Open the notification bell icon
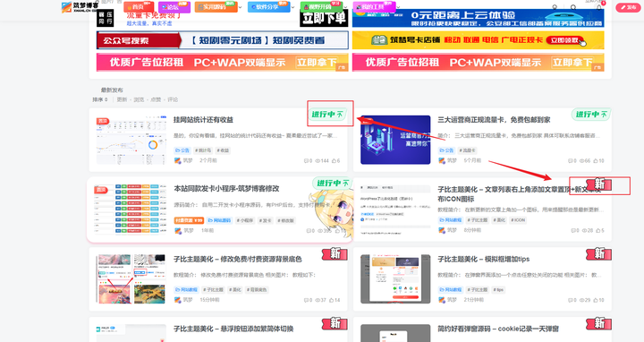Image resolution: width=644 pixels, height=342 pixels. [x=599, y=7]
